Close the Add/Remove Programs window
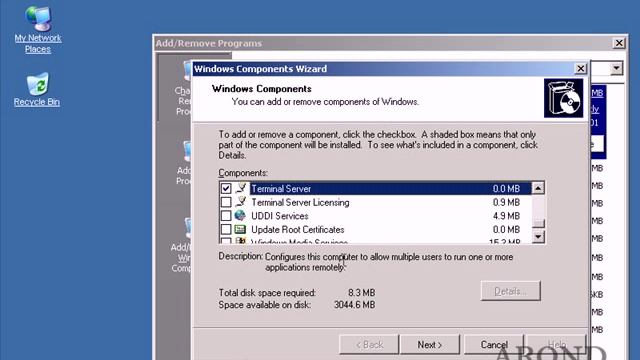Image resolution: width=640 pixels, height=360 pixels. pos(619,43)
